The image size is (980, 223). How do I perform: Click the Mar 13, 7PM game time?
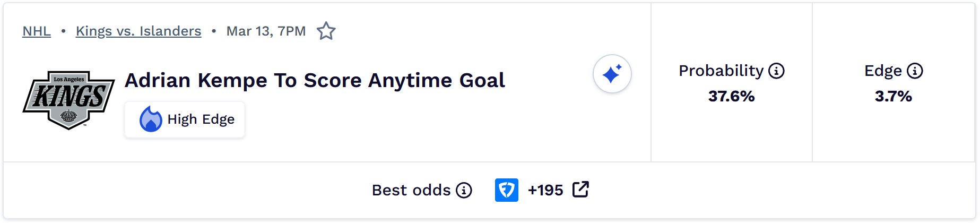click(x=266, y=31)
